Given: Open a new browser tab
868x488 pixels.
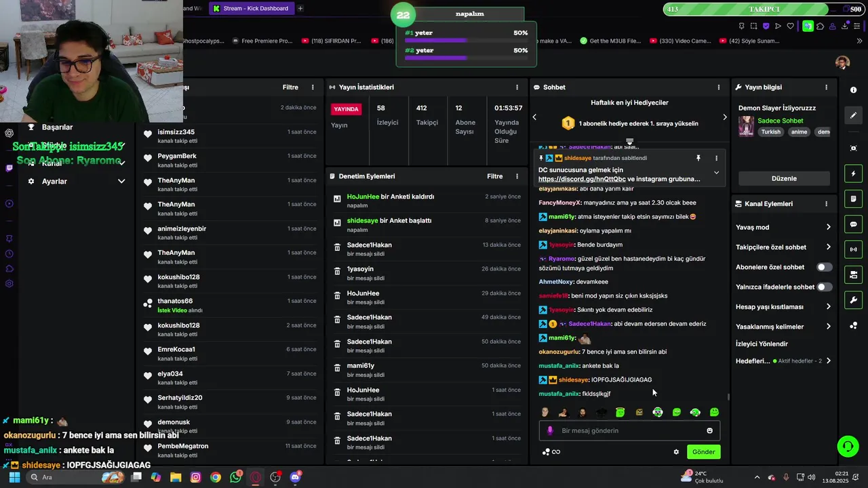Looking at the screenshot, I should 300,9.
